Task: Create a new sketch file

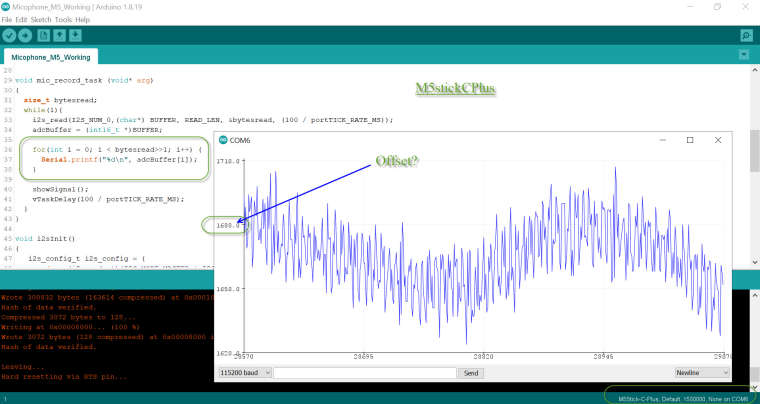Action: [x=44, y=35]
